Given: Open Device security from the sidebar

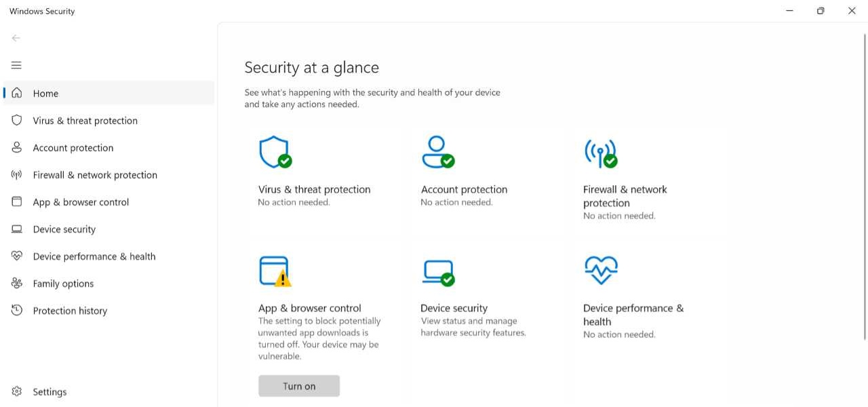Looking at the screenshot, I should pos(64,229).
